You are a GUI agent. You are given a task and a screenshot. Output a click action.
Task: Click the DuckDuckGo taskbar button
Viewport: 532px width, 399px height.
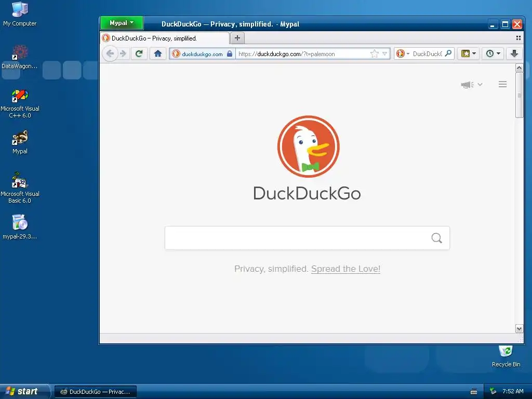(96, 392)
